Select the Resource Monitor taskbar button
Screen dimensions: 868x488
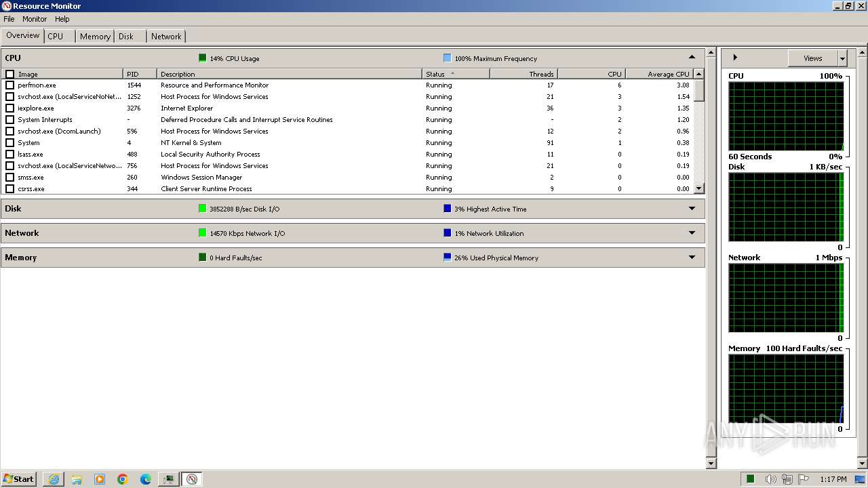click(192, 479)
